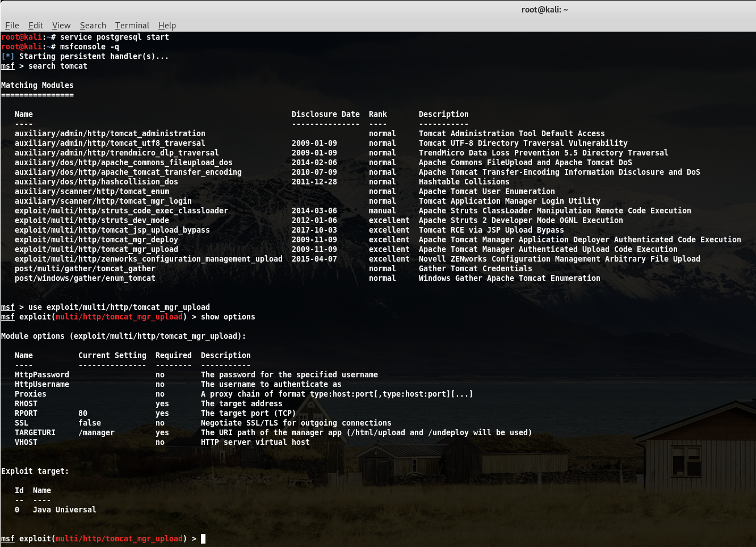The height and width of the screenshot is (547, 756).
Task: Select the Proxies option name
Action: pos(31,394)
